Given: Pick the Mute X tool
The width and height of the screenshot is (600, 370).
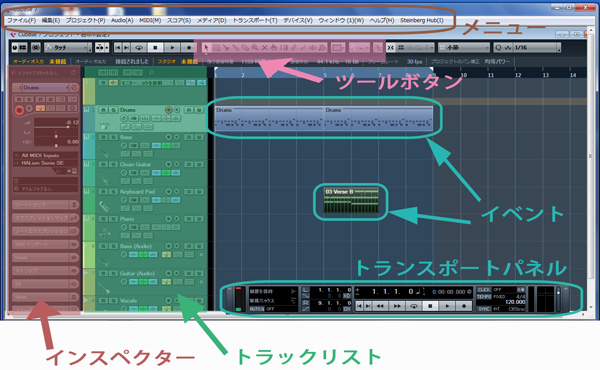Looking at the screenshot, I should tap(264, 47).
